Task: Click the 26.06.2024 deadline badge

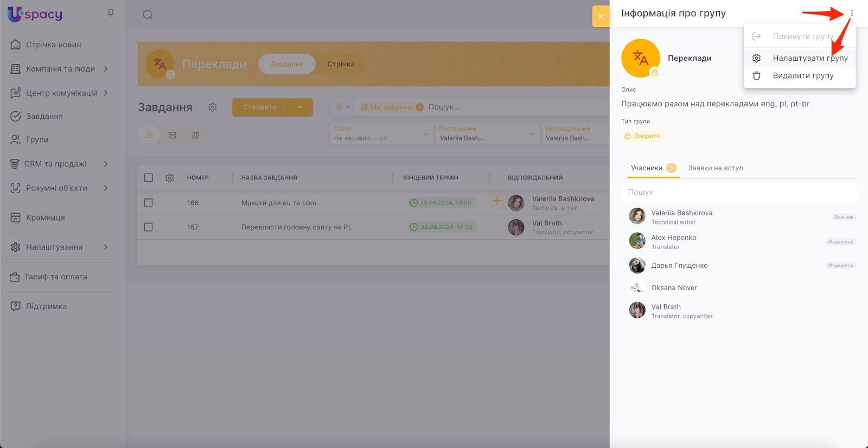Action: (442, 227)
